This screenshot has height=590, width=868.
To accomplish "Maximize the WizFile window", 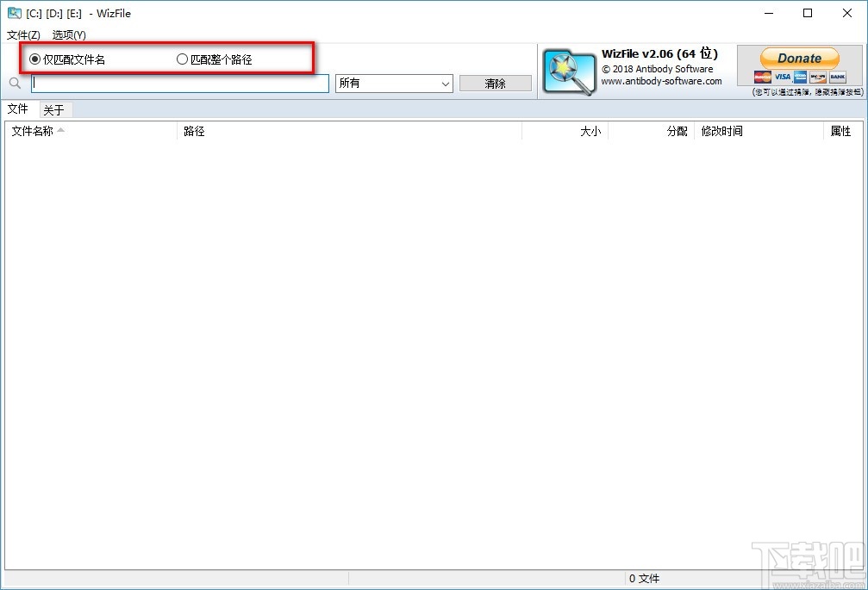I will point(808,13).
